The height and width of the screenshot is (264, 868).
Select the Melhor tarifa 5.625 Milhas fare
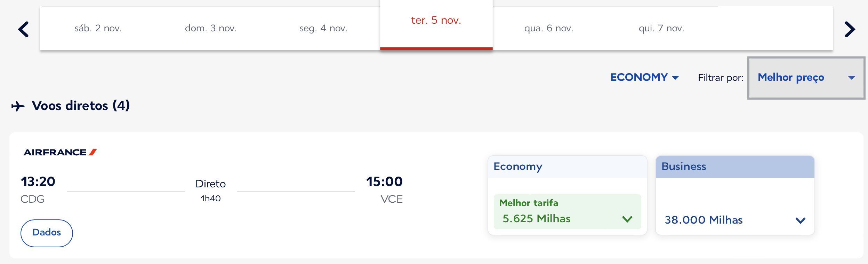567,212
